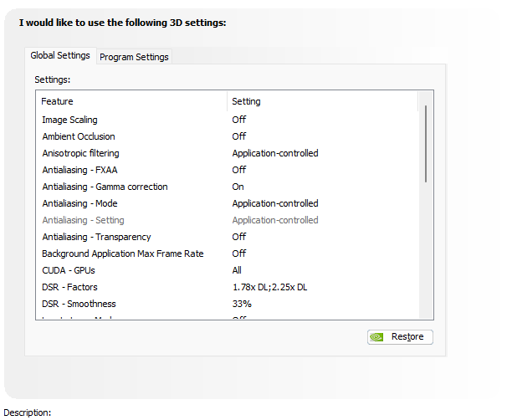Click the Setting column header
The width and height of the screenshot is (512, 420).
pos(246,101)
